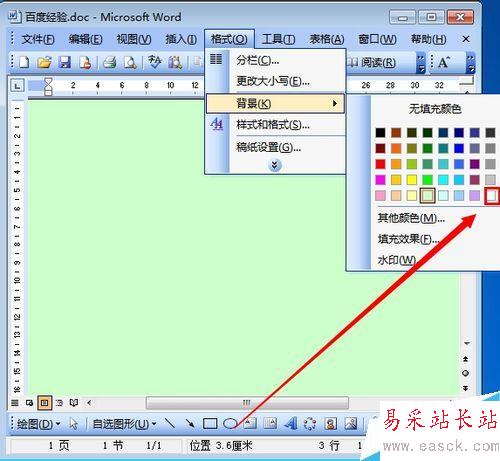Insert a vertical text box

(270, 423)
